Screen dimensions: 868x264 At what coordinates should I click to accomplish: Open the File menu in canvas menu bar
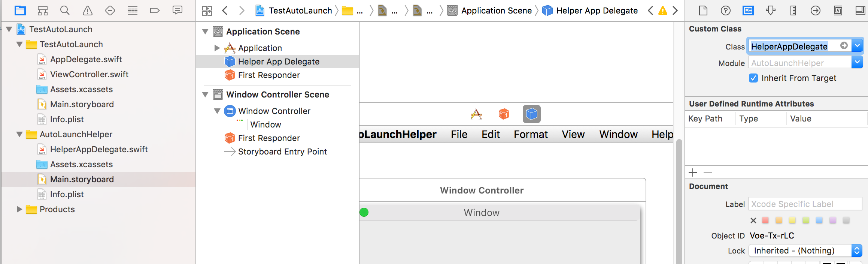459,134
